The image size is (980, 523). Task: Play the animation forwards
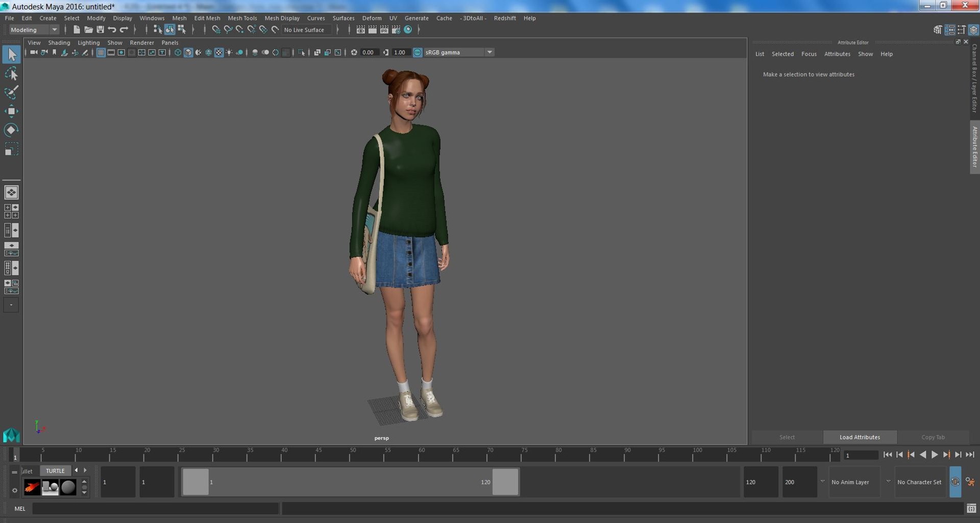(x=935, y=455)
